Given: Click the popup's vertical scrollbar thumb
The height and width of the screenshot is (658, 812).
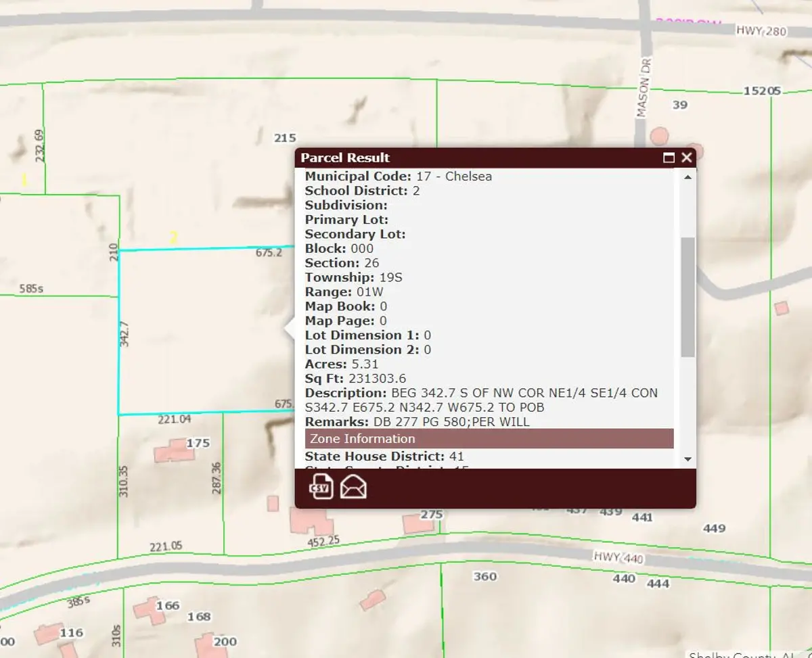Looking at the screenshot, I should [688, 298].
